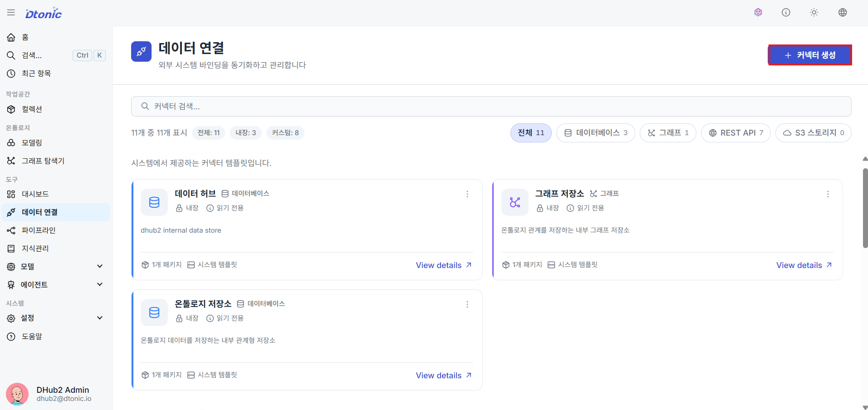Screen dimensions: 868x410
Task: Open 데이터 허브 card more options
Action: pyautogui.click(x=467, y=194)
